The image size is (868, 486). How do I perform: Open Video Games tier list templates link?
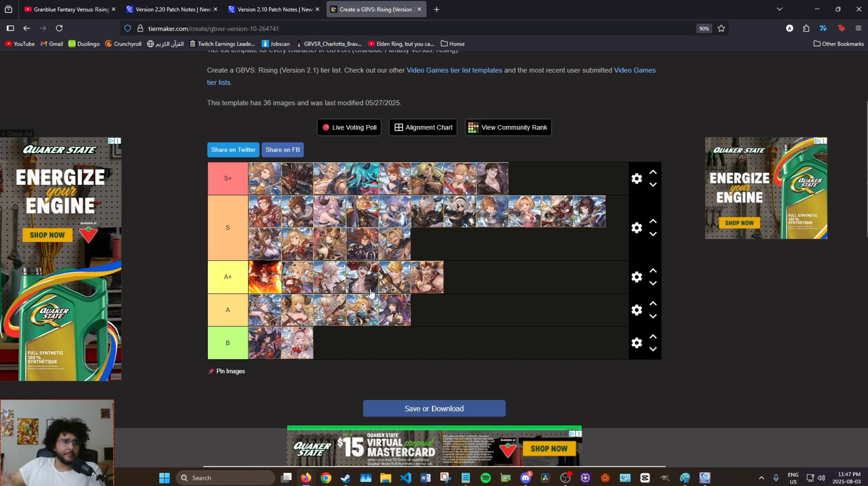pos(454,70)
